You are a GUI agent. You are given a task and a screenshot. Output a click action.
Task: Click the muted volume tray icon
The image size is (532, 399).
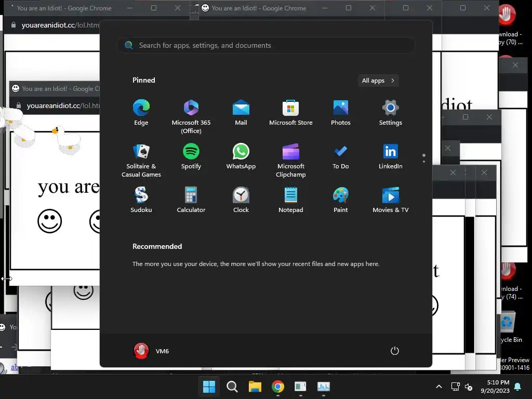[x=469, y=387]
